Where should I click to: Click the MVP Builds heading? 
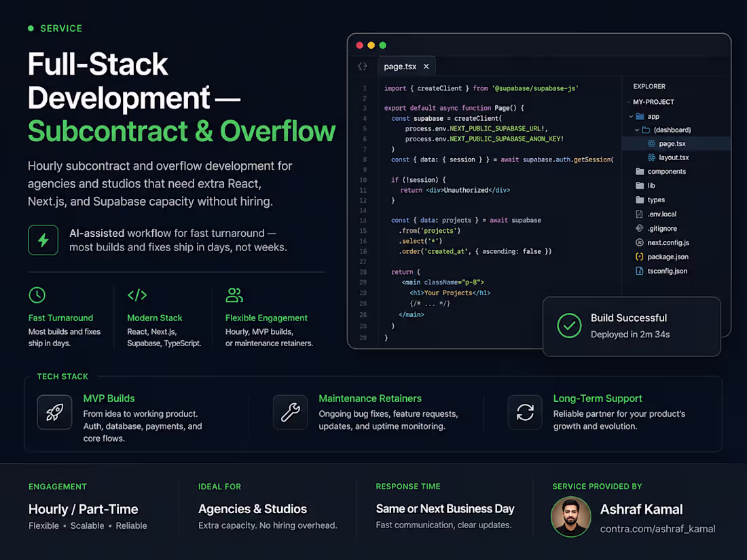coord(109,398)
